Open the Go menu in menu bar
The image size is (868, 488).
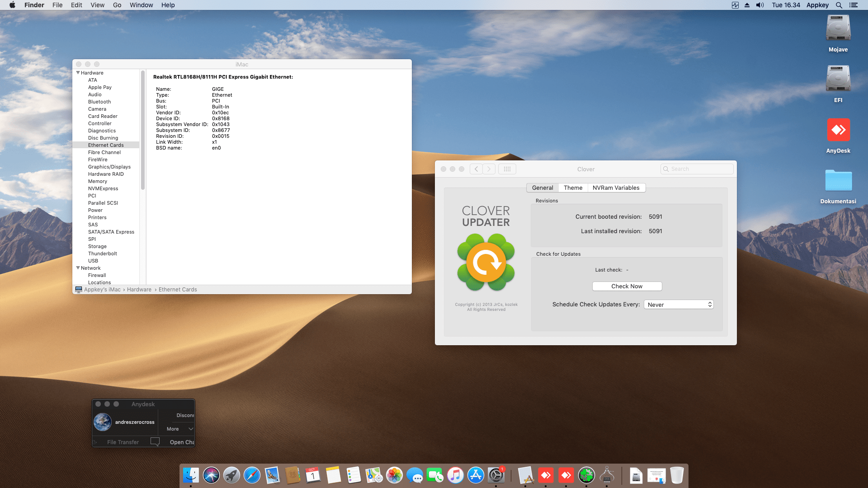click(117, 5)
